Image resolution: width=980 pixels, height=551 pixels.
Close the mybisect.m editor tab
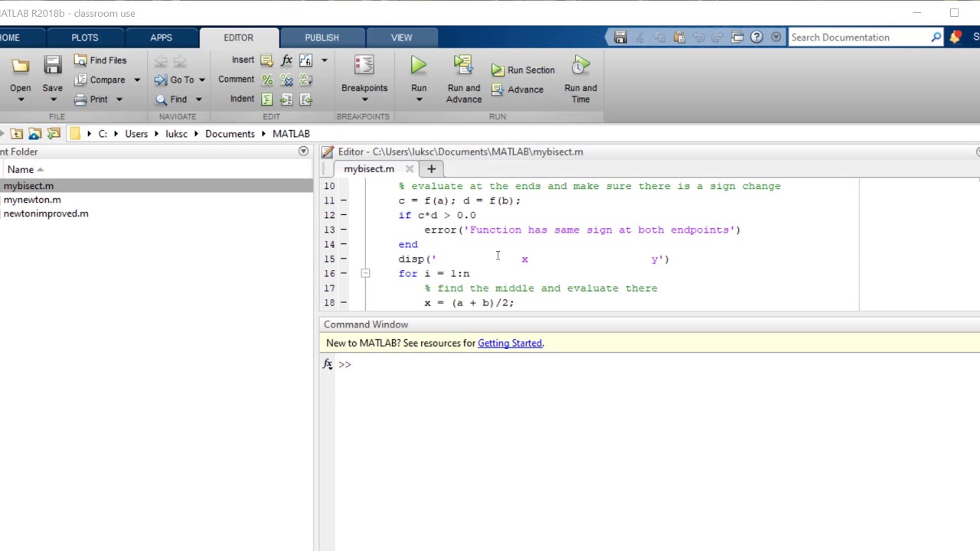[x=410, y=169]
